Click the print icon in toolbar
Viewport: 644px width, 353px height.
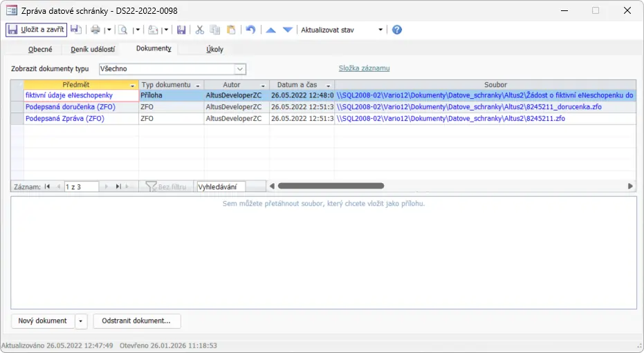pyautogui.click(x=95, y=30)
